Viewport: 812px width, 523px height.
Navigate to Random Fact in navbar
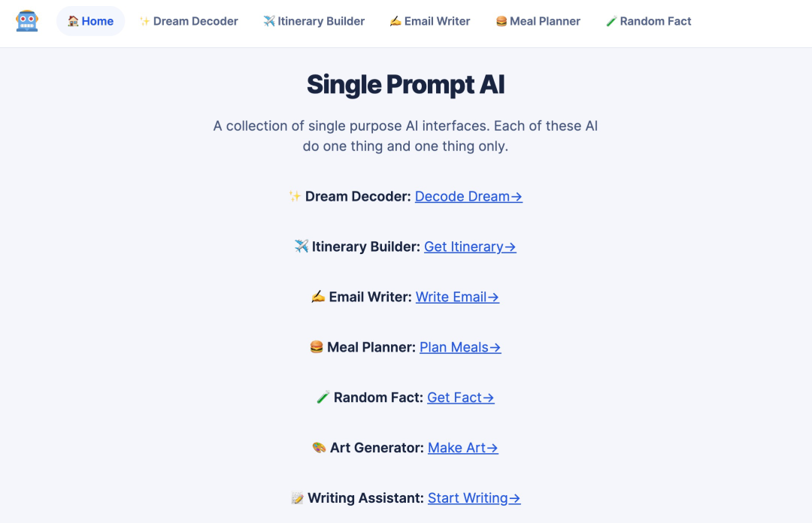648,21
